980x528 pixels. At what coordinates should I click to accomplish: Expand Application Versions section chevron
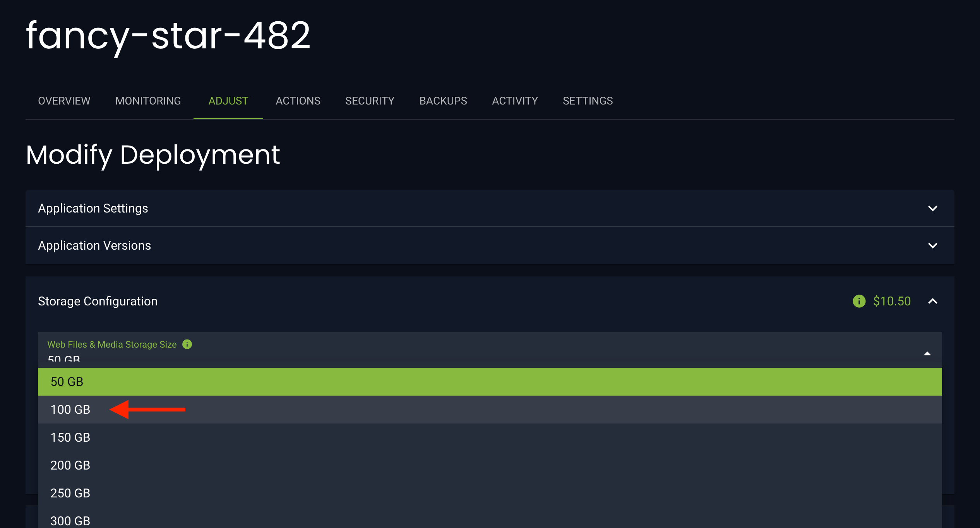point(933,245)
